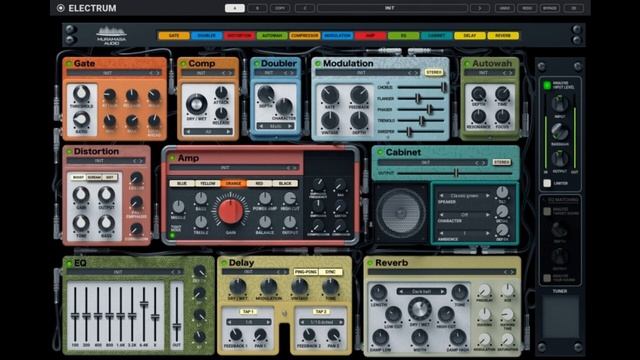
Task: Click the Doubler Character knob
Action: coord(284,107)
